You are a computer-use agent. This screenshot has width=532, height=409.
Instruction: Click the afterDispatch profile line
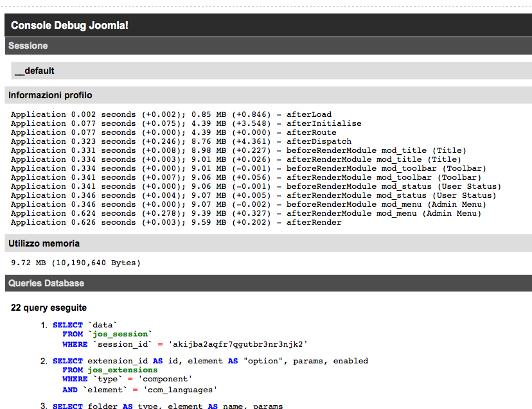(181, 141)
